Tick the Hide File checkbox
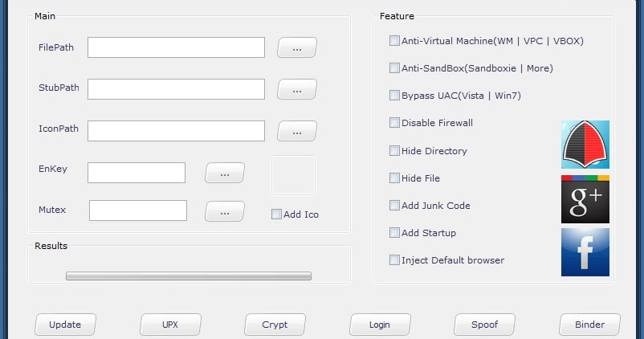The image size is (644, 339). coord(394,178)
